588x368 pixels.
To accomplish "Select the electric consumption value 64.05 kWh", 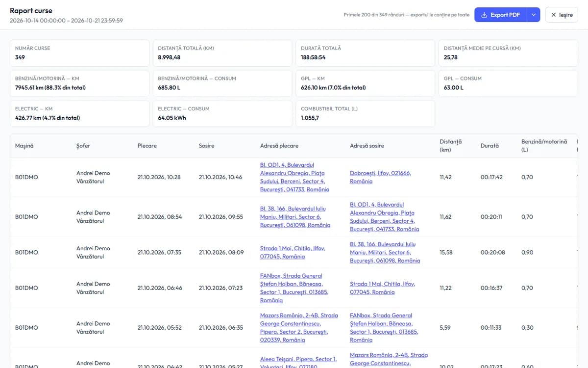I will pos(172,118).
